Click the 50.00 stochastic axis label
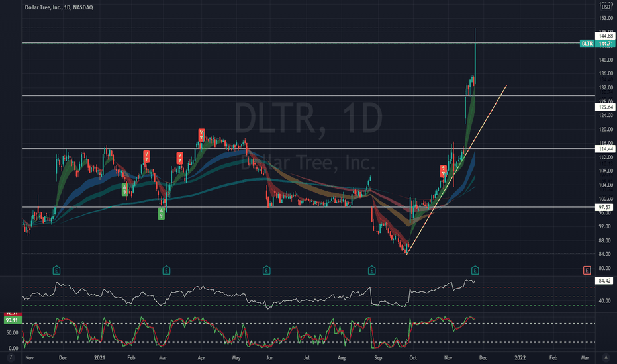The image size is (617, 364). 12,332
